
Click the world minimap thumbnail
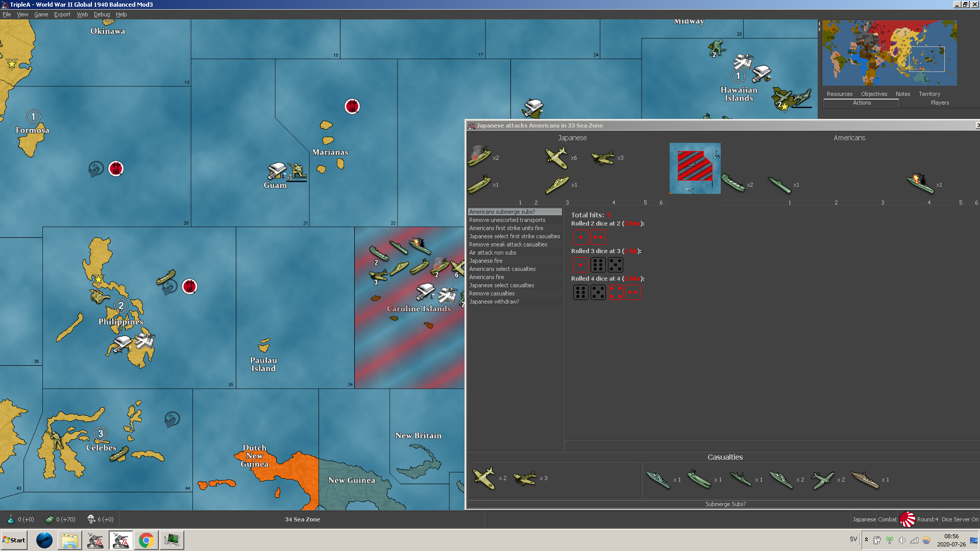pos(889,53)
